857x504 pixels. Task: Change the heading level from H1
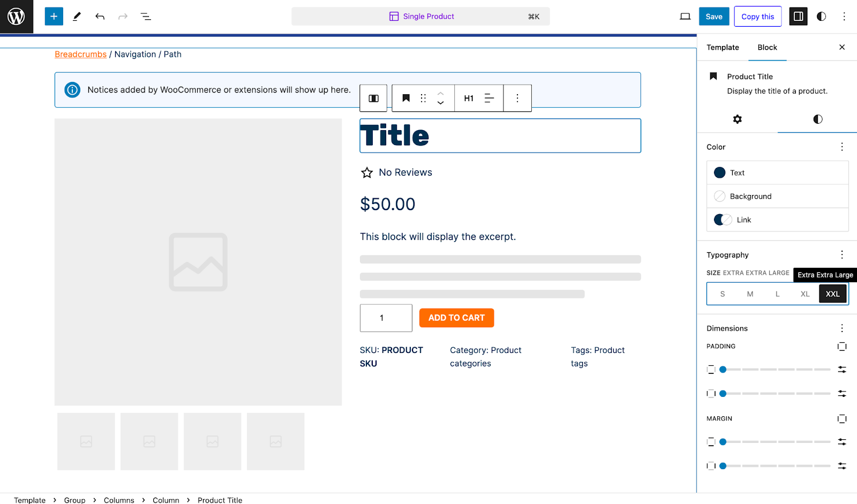(x=469, y=98)
